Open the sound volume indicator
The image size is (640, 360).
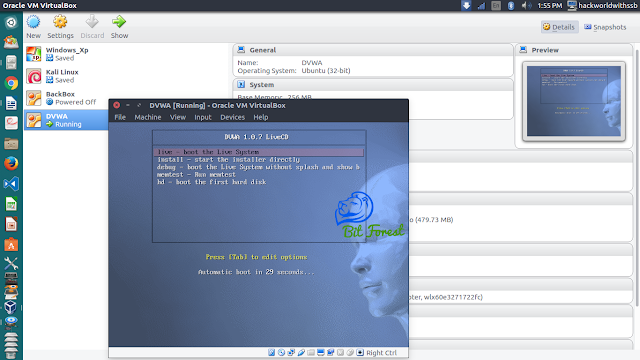click(x=526, y=5)
